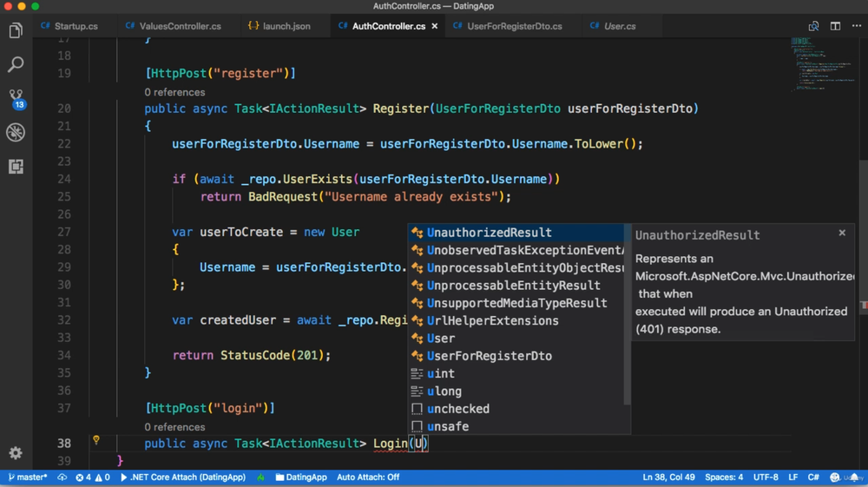Click the smiley feedback icon in status bar
The height and width of the screenshot is (487, 868).
click(835, 477)
